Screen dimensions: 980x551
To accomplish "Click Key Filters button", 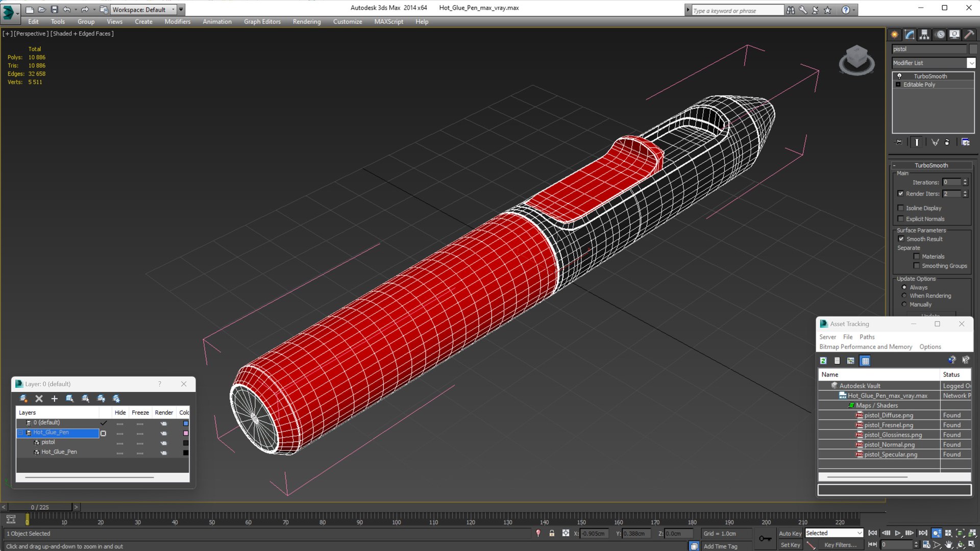I will [x=840, y=545].
